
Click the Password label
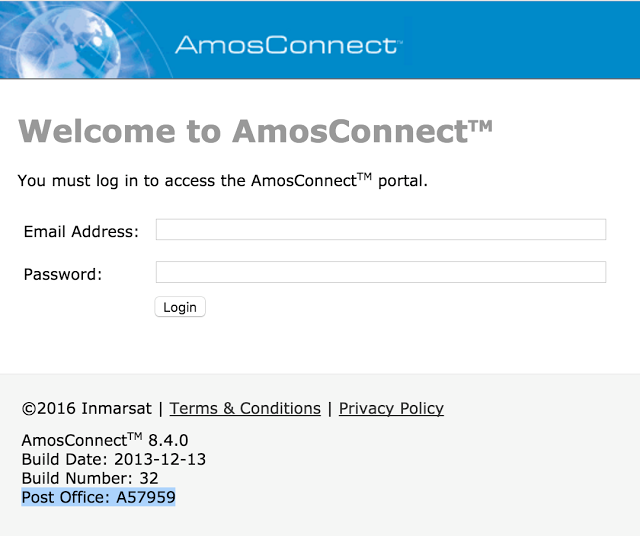(x=63, y=273)
